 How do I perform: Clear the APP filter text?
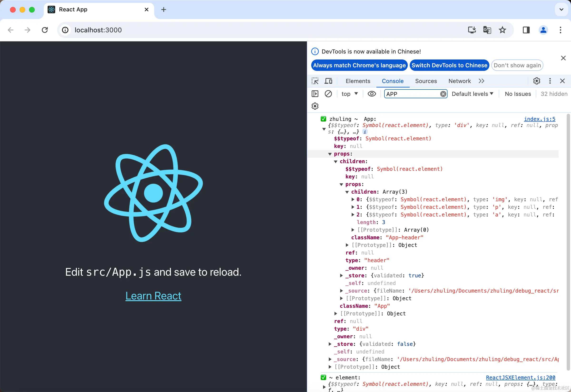coord(443,94)
